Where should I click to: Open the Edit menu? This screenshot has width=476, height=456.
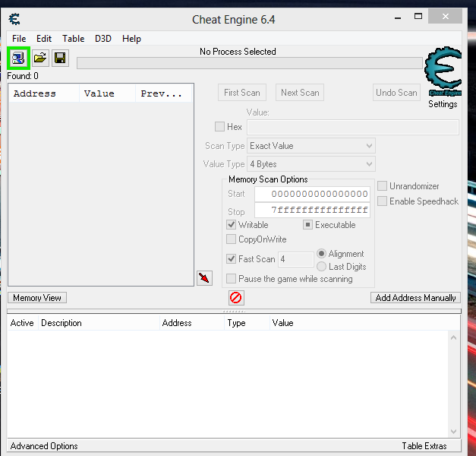coord(44,39)
